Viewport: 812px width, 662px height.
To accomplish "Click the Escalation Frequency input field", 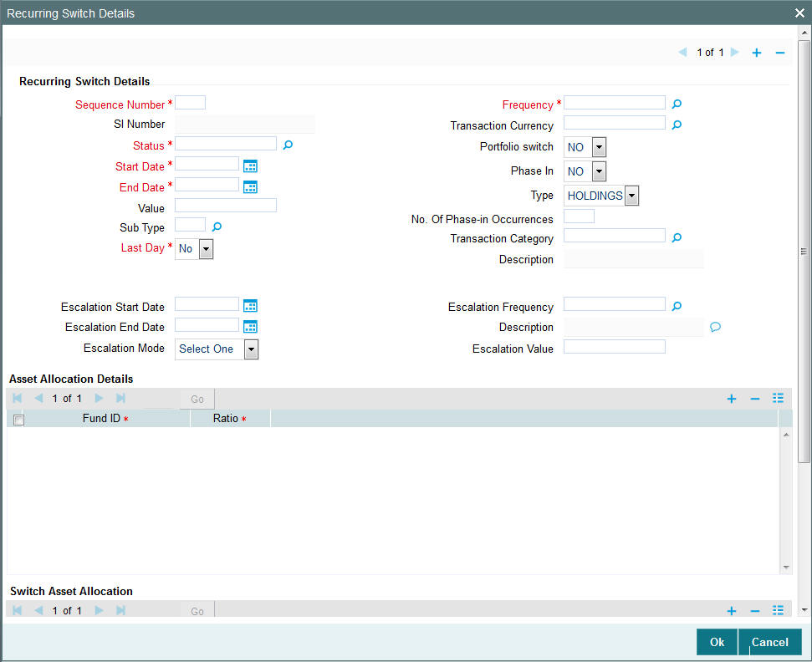I will click(615, 303).
